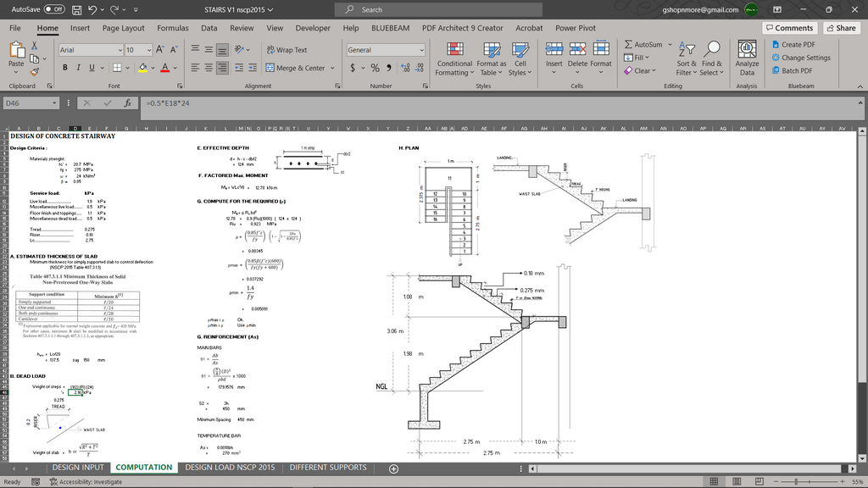This screenshot has height=488, width=868.
Task: Click the AutoSum button
Action: point(643,44)
